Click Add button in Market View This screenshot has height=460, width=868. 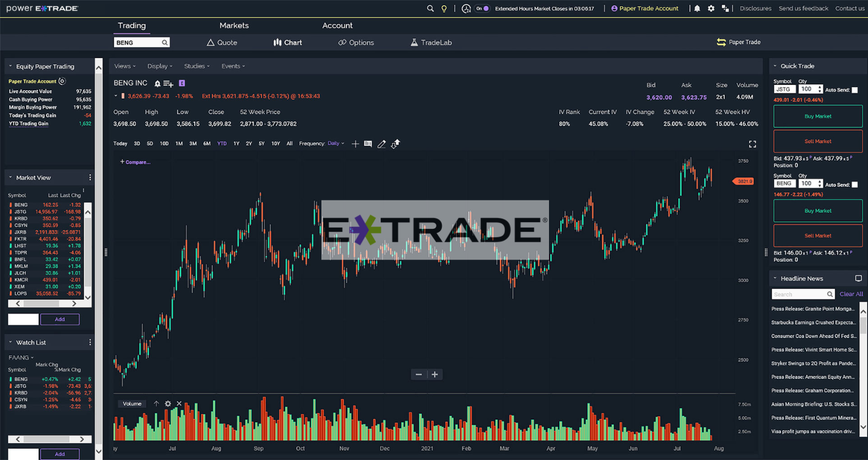coord(60,319)
